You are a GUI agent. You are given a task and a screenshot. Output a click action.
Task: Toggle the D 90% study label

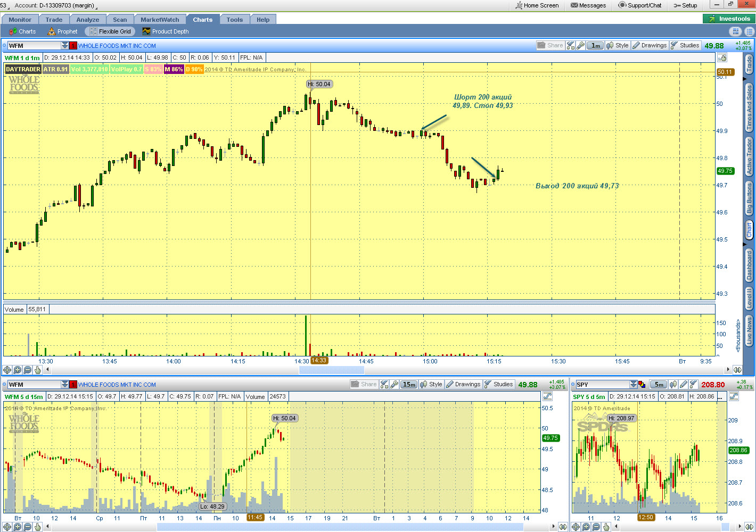(194, 69)
